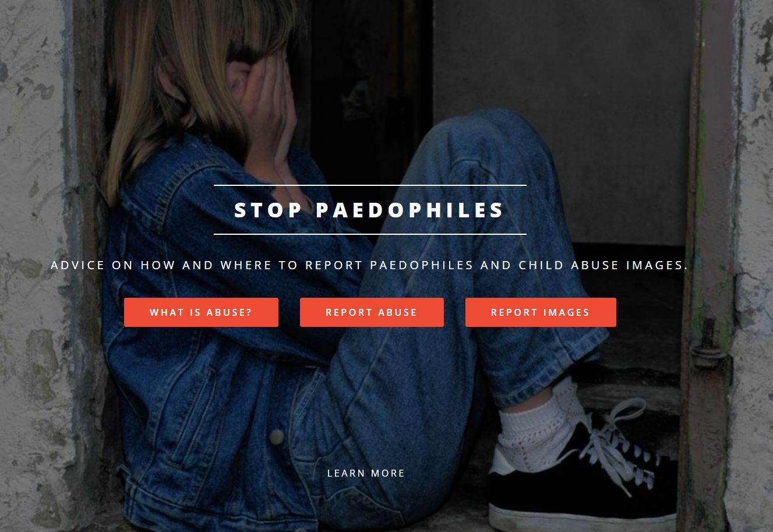The width and height of the screenshot is (773, 532).
Task: Click the denim jacket button in the photo
Action: point(277,436)
